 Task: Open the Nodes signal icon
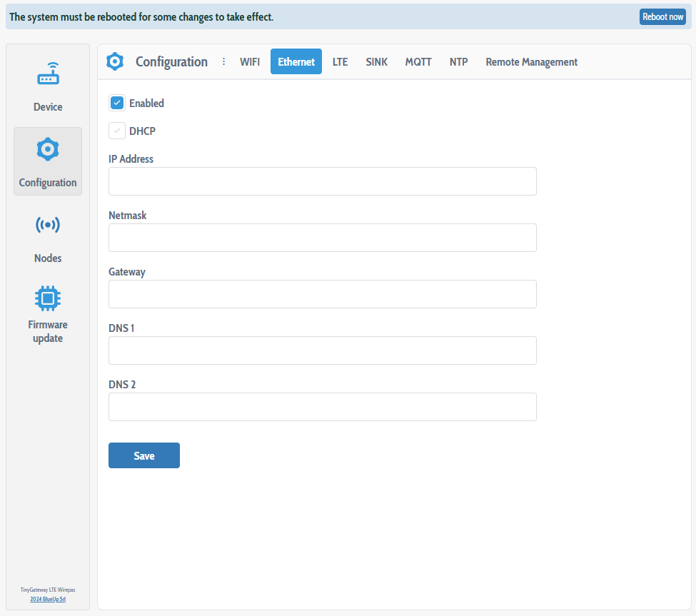[x=48, y=226]
